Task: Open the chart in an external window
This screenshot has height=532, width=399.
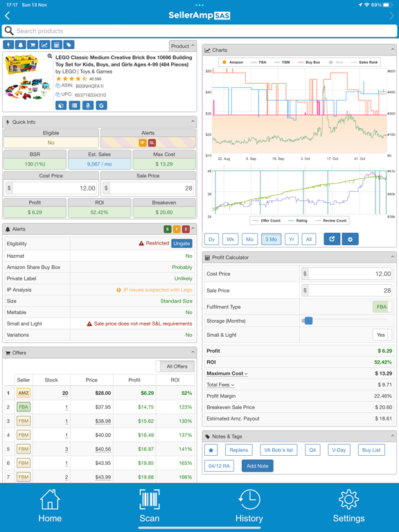Action: tap(332, 239)
